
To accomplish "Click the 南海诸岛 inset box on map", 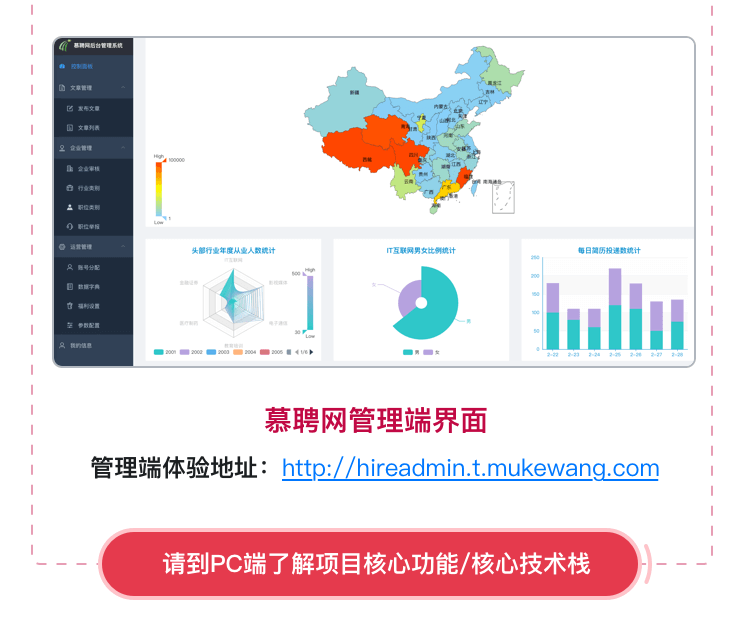I will coord(503,197).
